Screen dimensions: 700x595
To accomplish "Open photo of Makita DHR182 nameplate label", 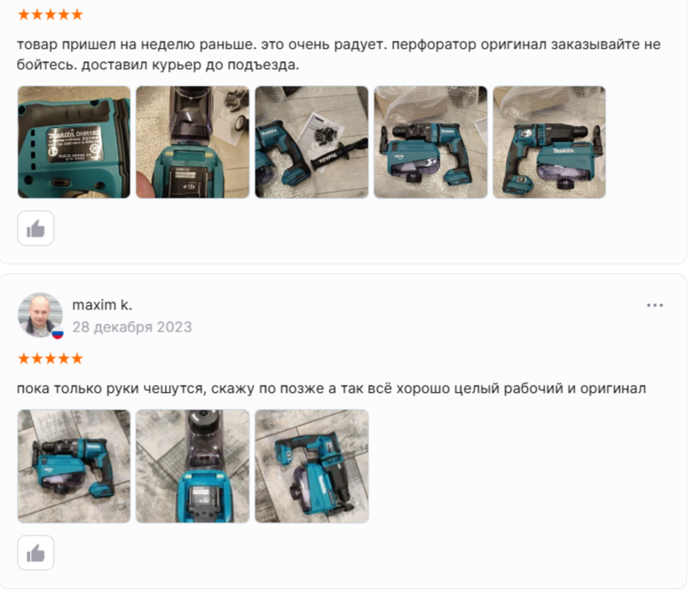I will click(x=75, y=142).
